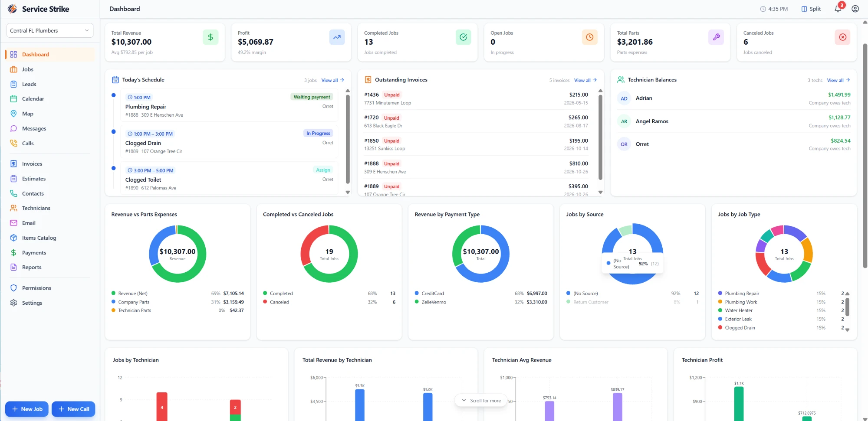This screenshot has width=868, height=421.
Task: Open the Clogged Drain scheduled job
Action: [x=229, y=142]
